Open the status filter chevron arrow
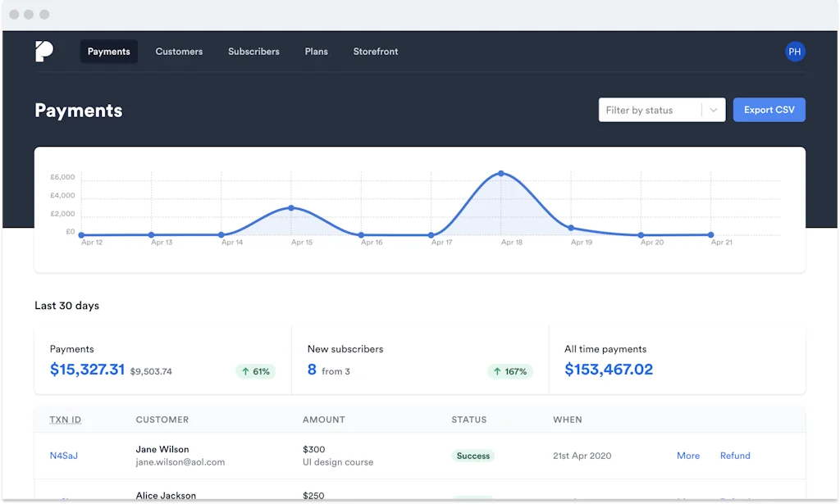Viewport: 840px width, 504px height. pos(713,109)
